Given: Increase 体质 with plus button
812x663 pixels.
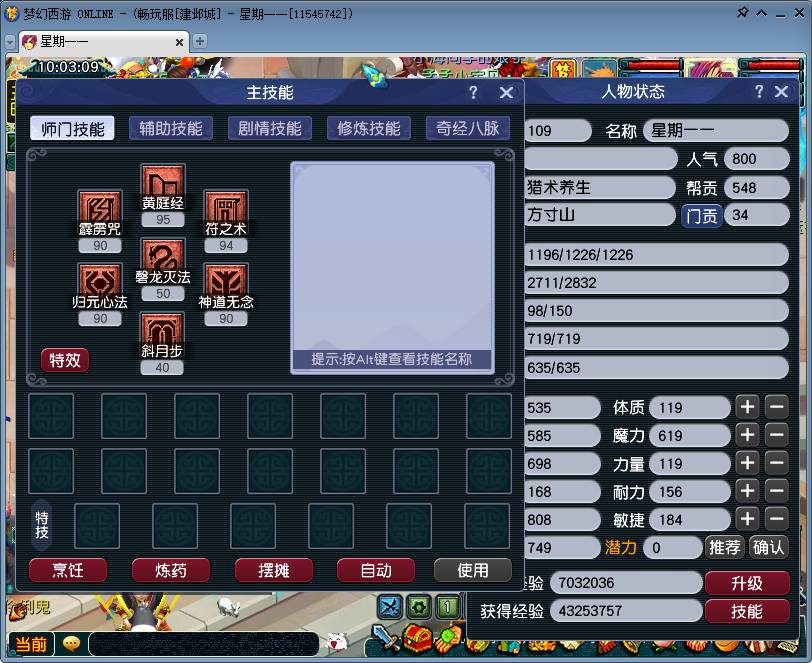Looking at the screenshot, I should [747, 407].
